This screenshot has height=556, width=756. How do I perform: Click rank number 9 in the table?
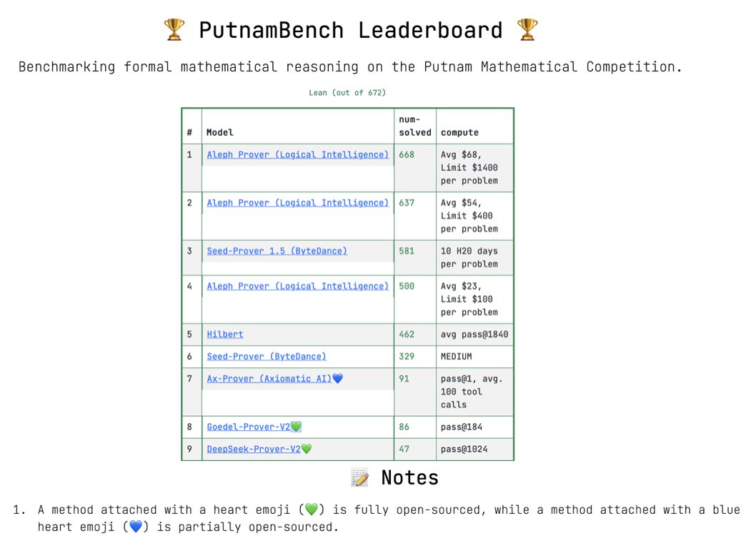click(189, 450)
